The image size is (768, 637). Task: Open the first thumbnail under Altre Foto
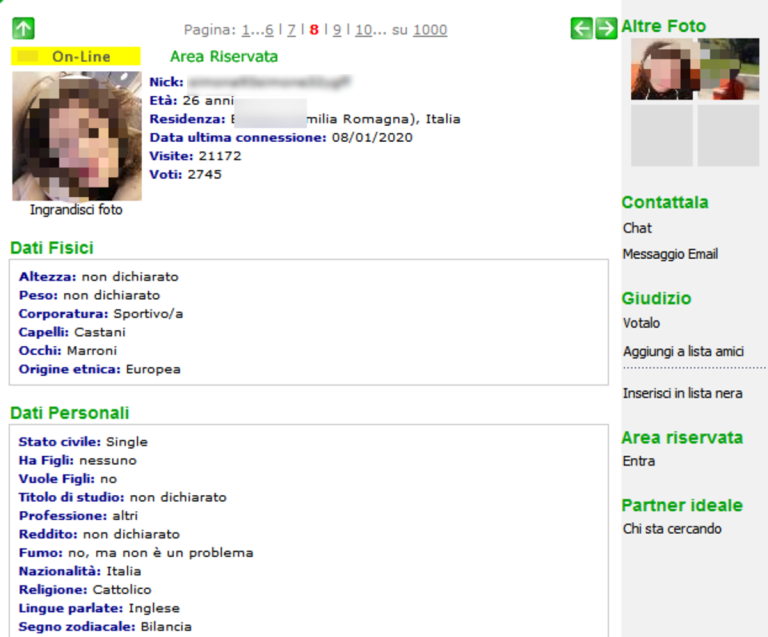[x=662, y=69]
